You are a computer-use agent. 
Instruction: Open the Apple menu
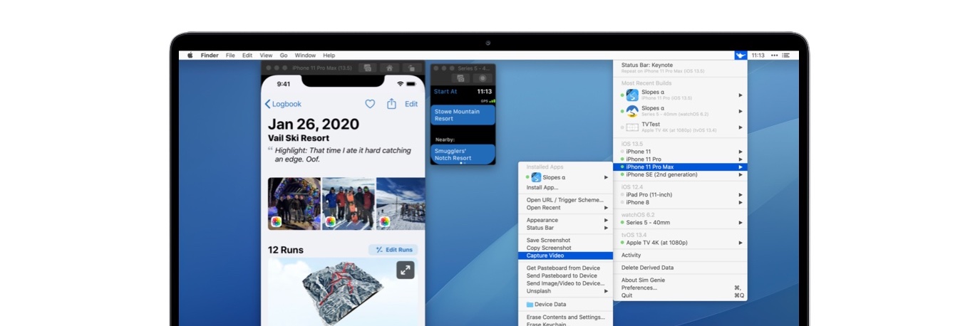190,55
